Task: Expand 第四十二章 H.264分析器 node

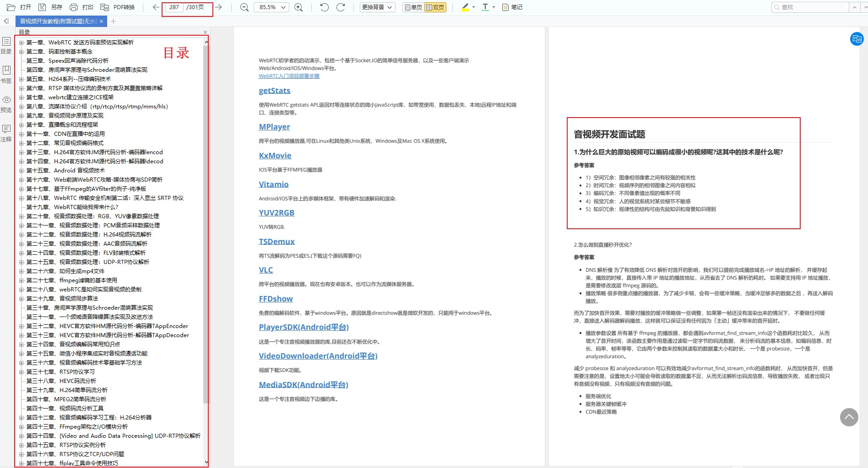Action: [21, 418]
